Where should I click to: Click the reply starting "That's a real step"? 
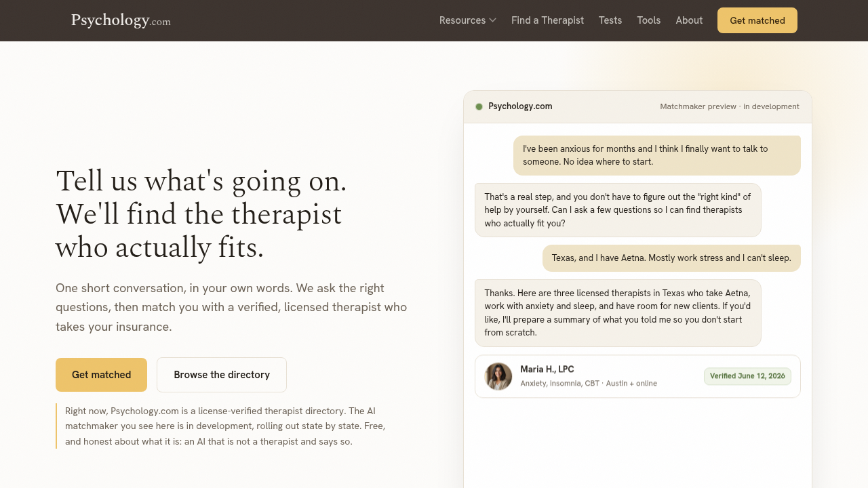(618, 210)
